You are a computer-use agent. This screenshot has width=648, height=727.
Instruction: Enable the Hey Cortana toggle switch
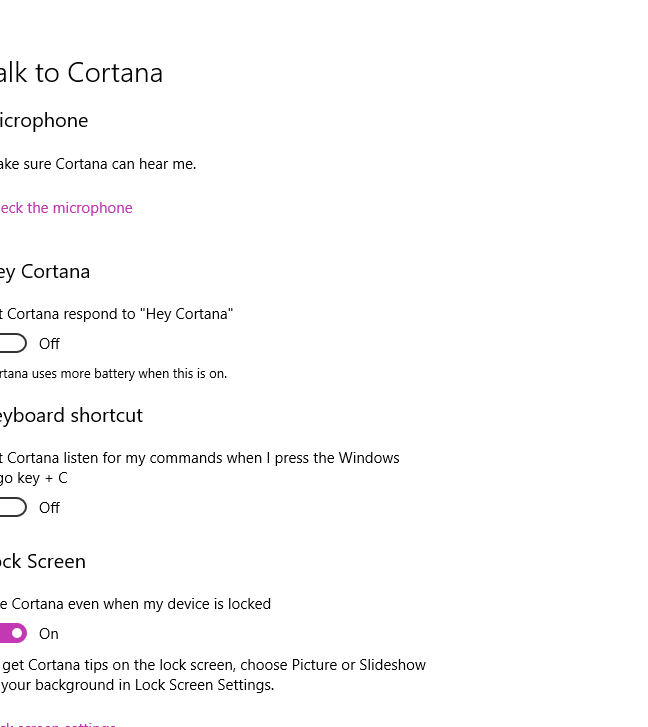tap(13, 343)
